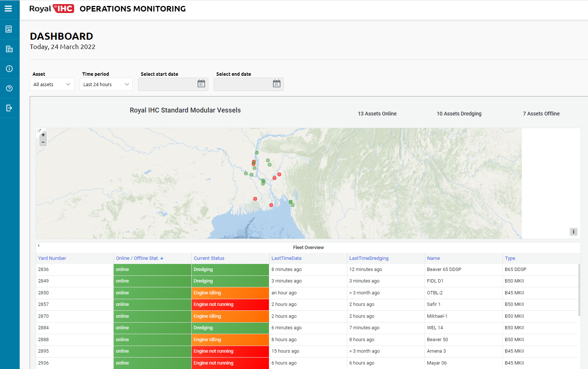Expand the Last 24 hours dropdown

[x=106, y=84]
